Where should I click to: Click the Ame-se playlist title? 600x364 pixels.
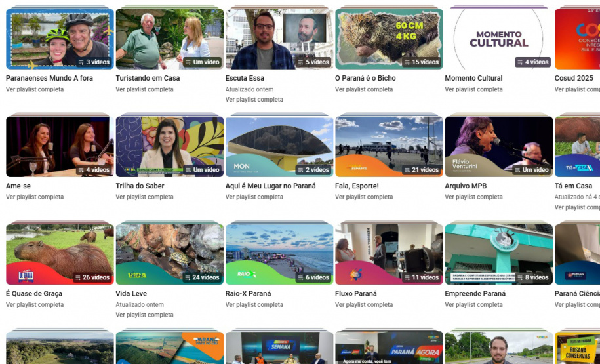point(18,186)
